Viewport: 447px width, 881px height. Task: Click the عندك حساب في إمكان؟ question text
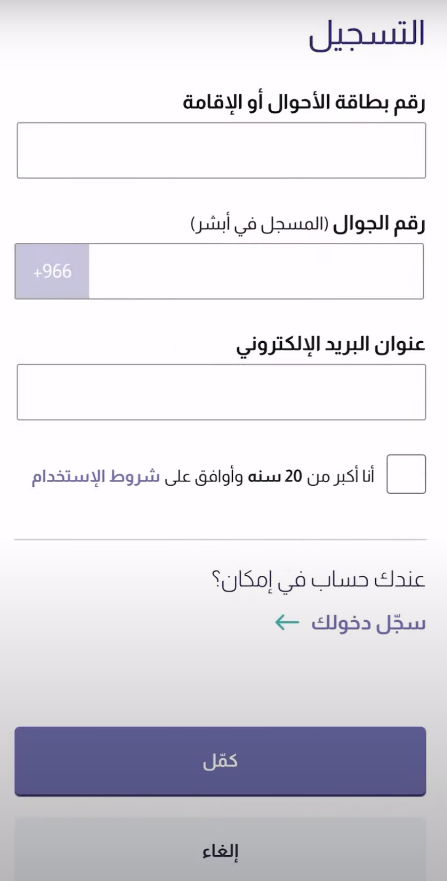(318, 580)
